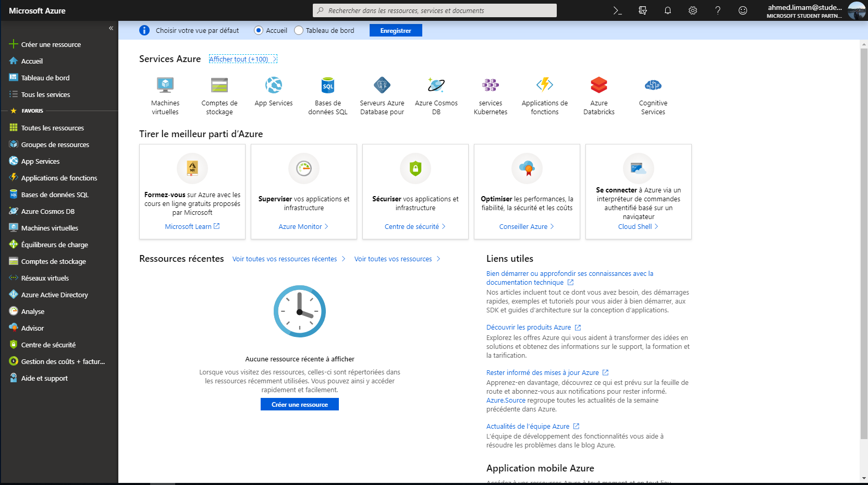Viewport: 868px width, 485px height.
Task: Click the Advisor card icon
Action: point(527,168)
